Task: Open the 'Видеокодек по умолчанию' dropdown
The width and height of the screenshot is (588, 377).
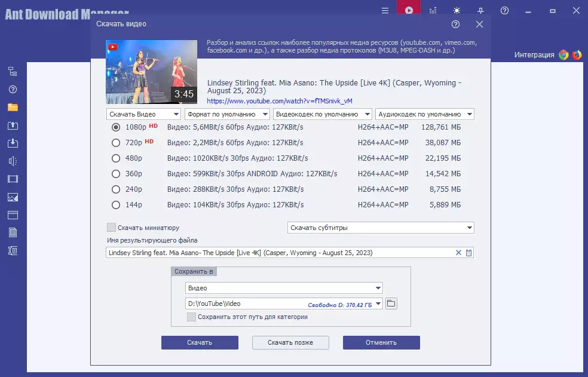Action: point(322,114)
